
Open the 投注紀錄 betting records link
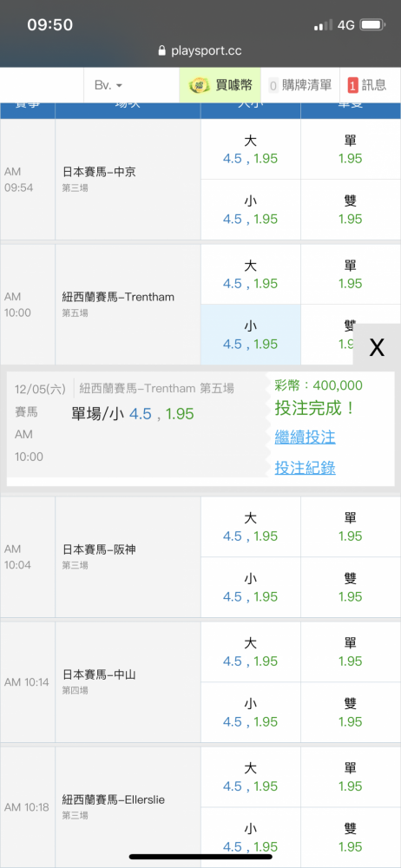(x=306, y=469)
